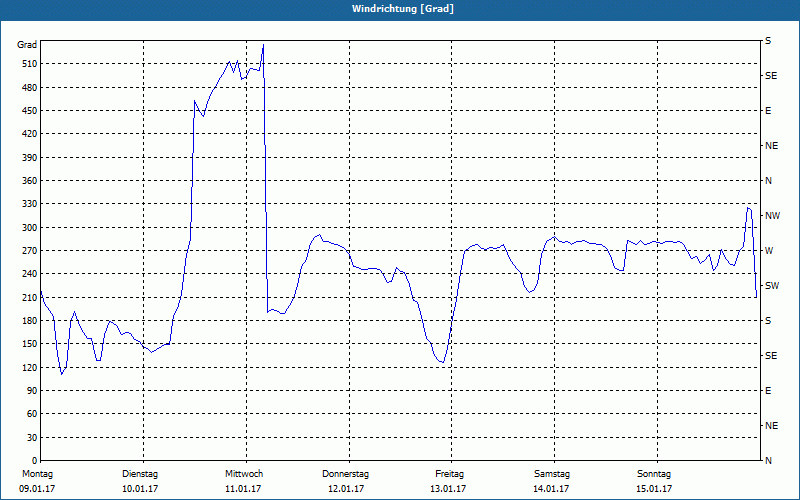
Task: Select the 240 value on the degree axis
Action: [x=30, y=274]
